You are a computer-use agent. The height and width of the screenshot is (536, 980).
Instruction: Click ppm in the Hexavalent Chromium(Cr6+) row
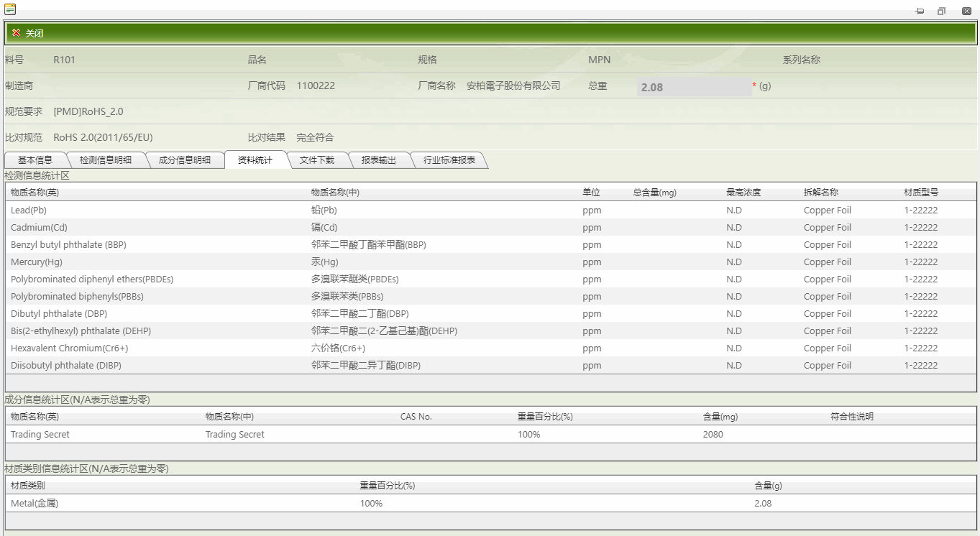point(592,348)
